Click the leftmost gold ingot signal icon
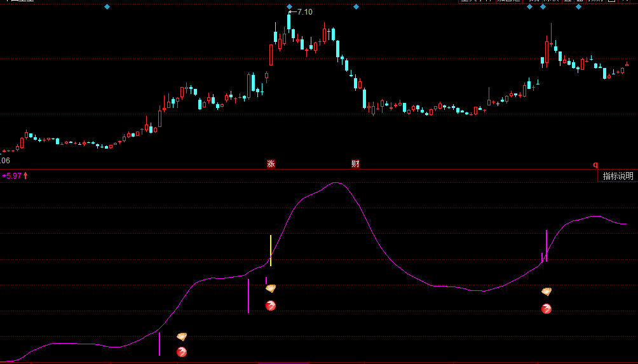 click(182, 336)
